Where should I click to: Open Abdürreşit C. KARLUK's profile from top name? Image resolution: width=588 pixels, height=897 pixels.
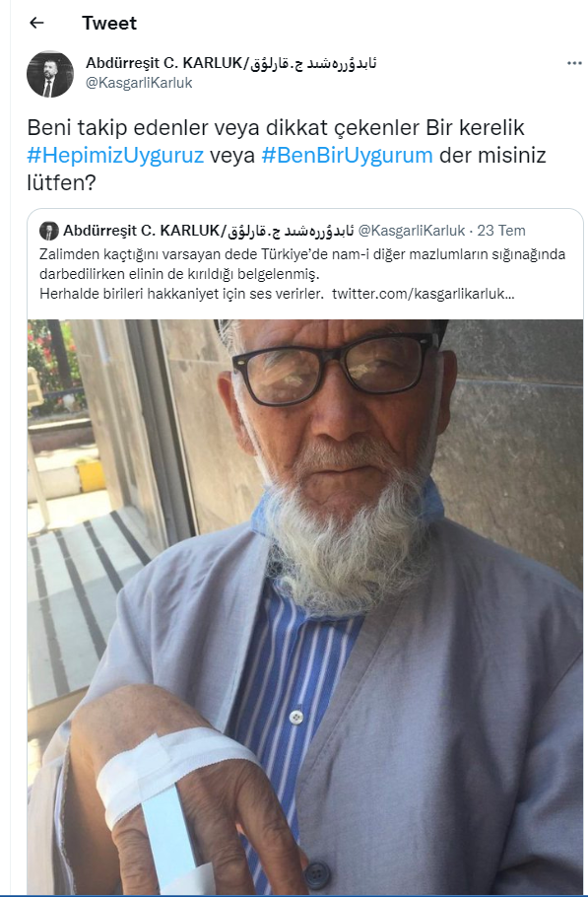[x=164, y=63]
